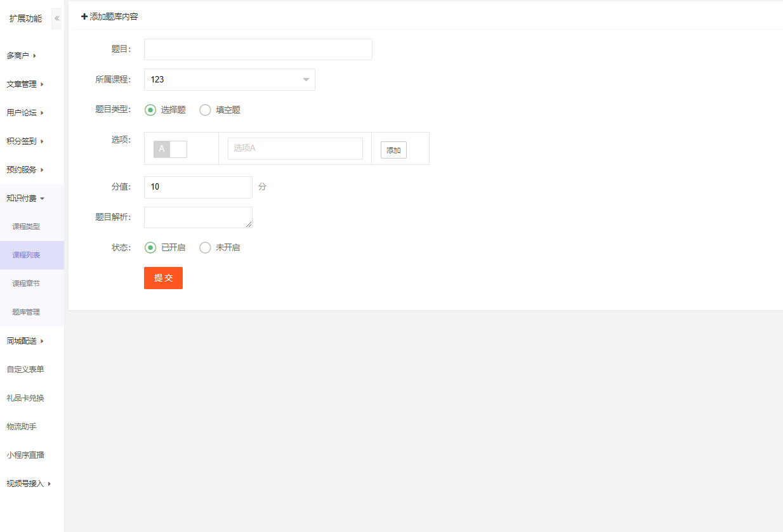Toggle the option A correct-answer switch
783x532 pixels.
[170, 149]
